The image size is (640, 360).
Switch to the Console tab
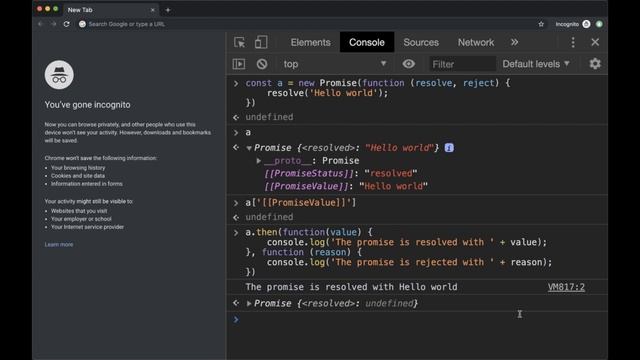[367, 42]
